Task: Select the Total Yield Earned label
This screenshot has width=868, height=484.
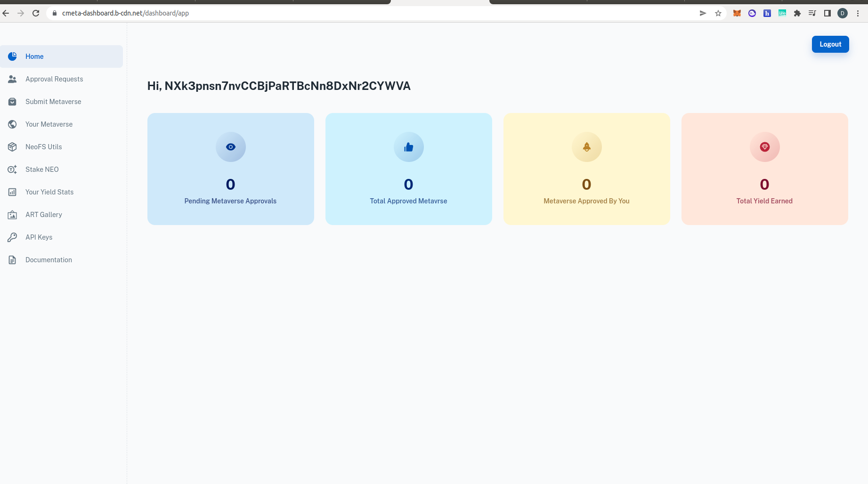Action: click(x=765, y=201)
